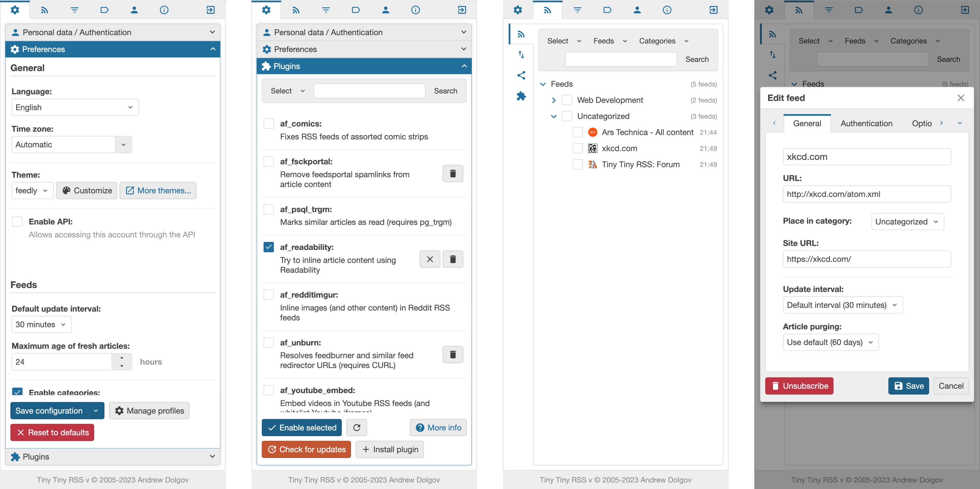Viewport: 980px width, 489px height.
Task: Open Options tab in Edit feed
Action: 922,123
